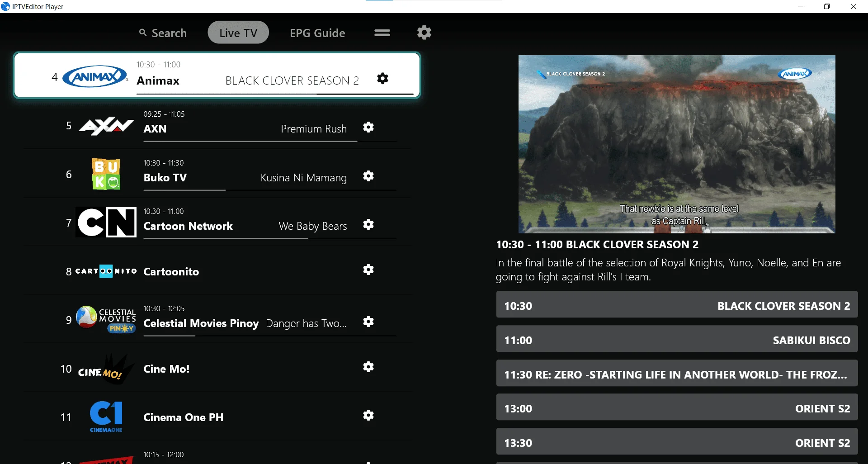Select the Buko TV channel name
Screen dimensions: 868x464
click(165, 178)
